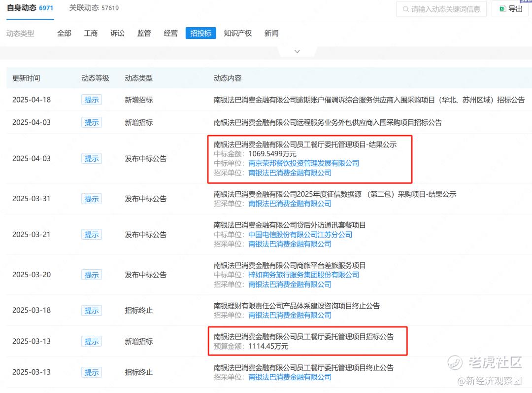Viewport: 532px width, 393px height.
Task: Click 新增招标 type in 2025-04-18 row
Action: tap(139, 100)
